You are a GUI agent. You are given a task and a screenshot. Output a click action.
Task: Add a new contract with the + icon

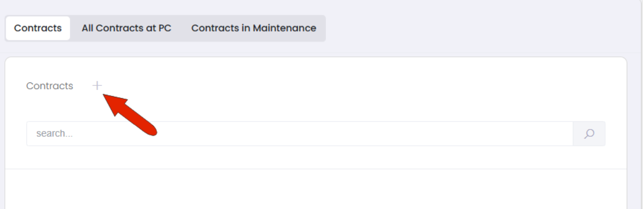[97, 85]
